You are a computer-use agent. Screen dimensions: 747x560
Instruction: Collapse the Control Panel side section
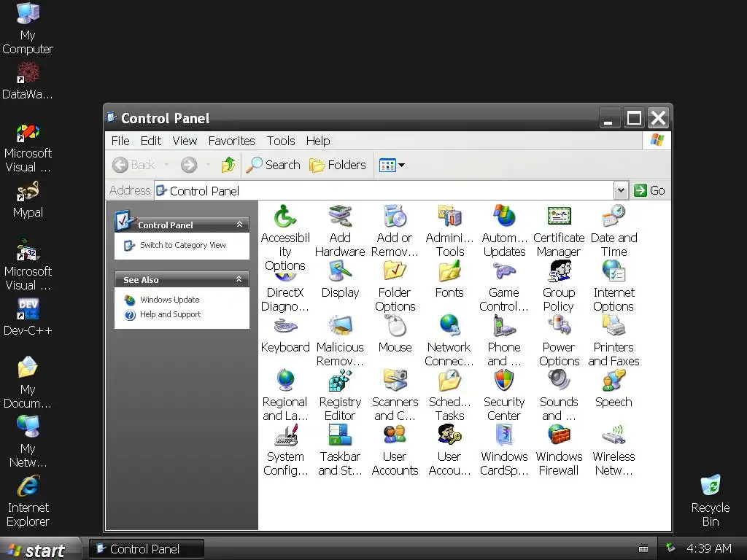pos(239,225)
